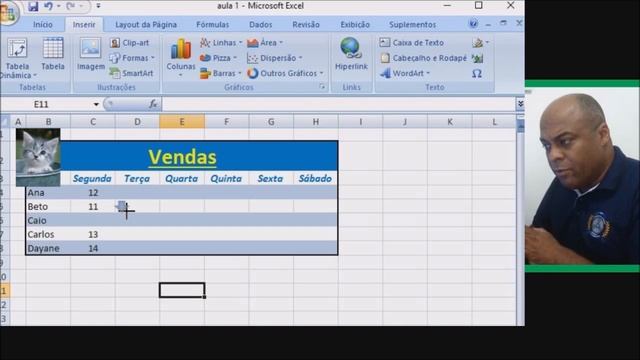Insert a Tabela Dinâmica (PivotTable)
Screen dimensions: 640x360
18,58
